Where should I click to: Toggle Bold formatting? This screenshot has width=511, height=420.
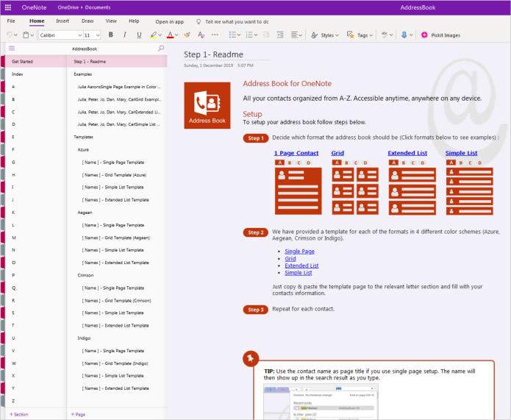[x=111, y=35]
